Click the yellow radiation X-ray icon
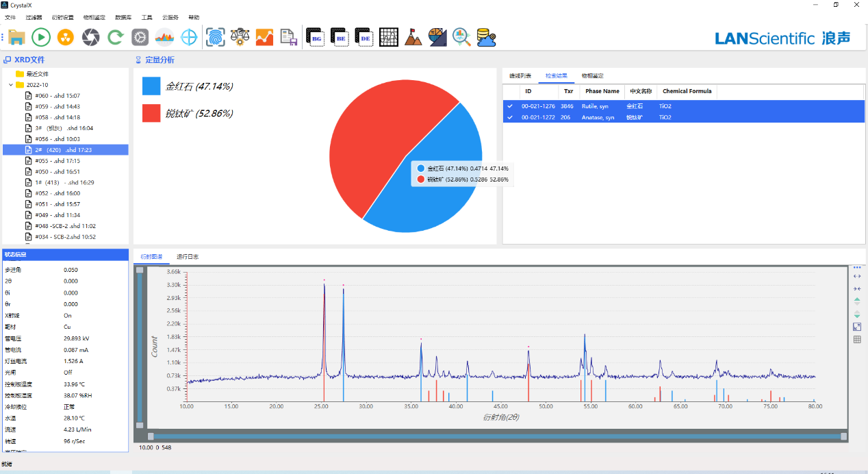The height and width of the screenshot is (474, 868). [66, 38]
